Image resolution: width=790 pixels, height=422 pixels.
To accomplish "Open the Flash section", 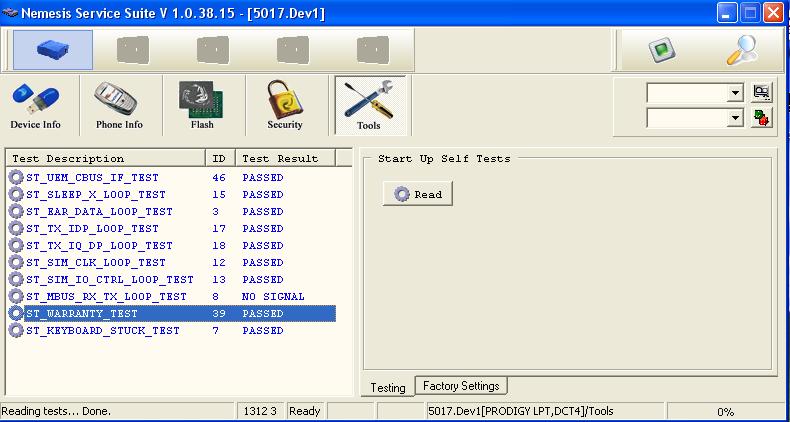I will point(202,106).
